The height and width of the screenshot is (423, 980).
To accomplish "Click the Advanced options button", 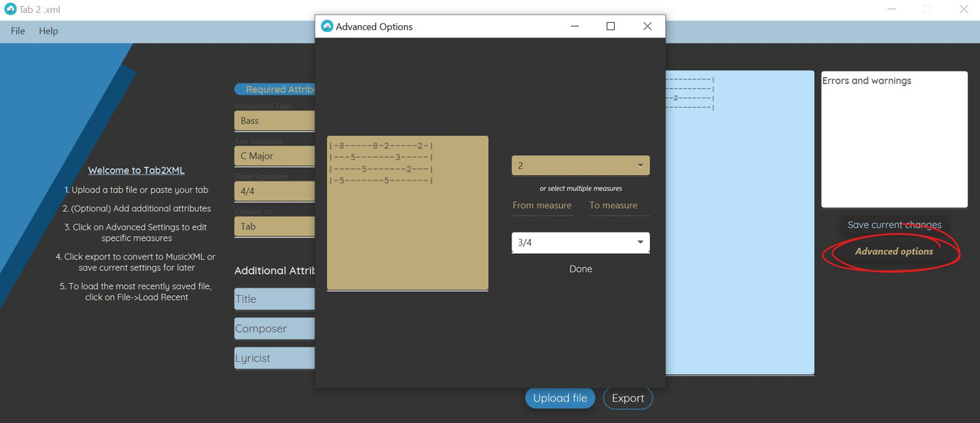I will [x=894, y=252].
